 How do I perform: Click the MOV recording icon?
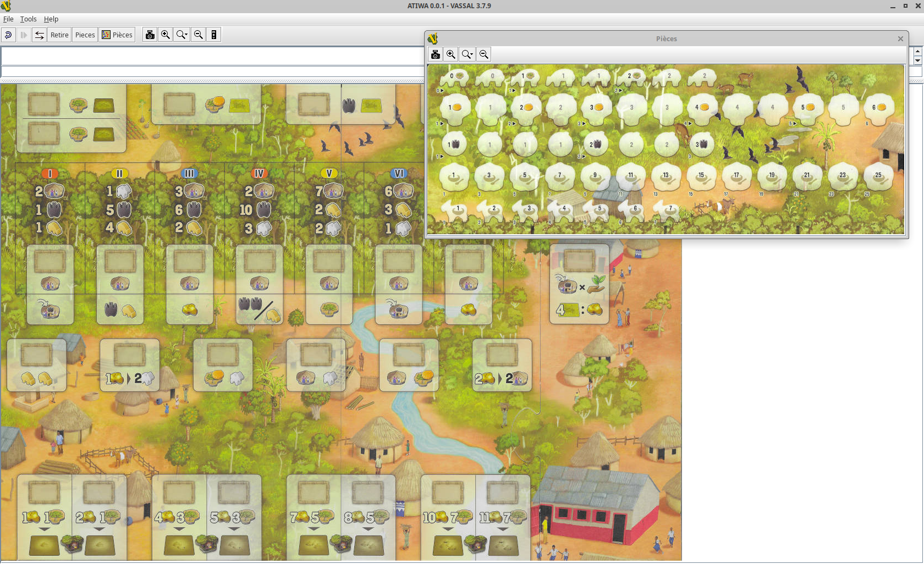click(214, 35)
